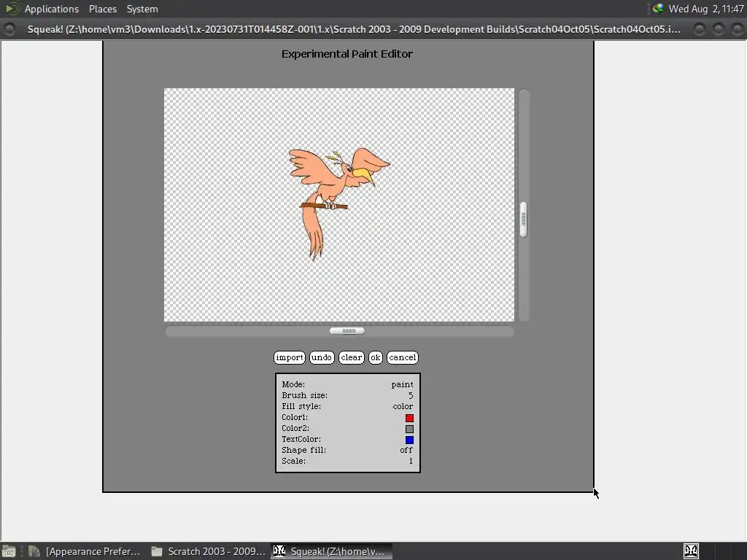Click the vertical scrollbar handle of canvas
Screen dimensions: 747x560
pyautogui.click(x=523, y=219)
